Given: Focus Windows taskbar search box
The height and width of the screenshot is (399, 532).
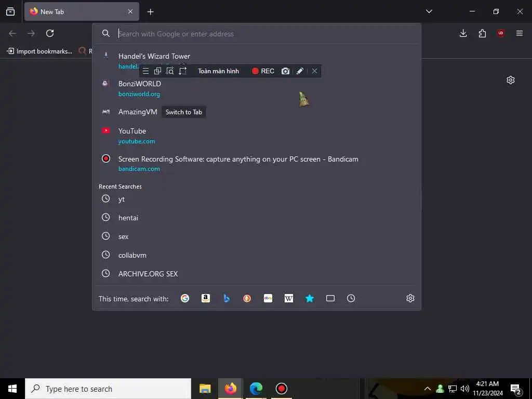Looking at the screenshot, I should click(x=108, y=389).
